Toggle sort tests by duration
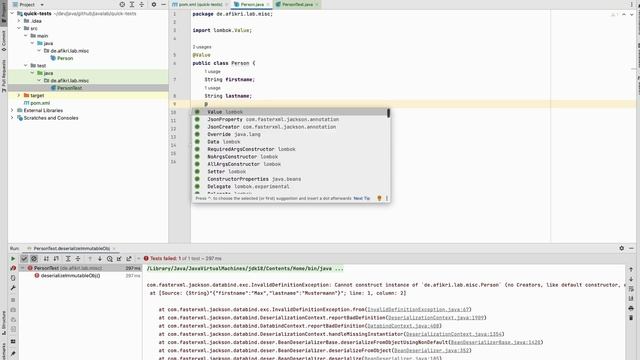The height and width of the screenshot is (360, 640). click(x=56, y=259)
